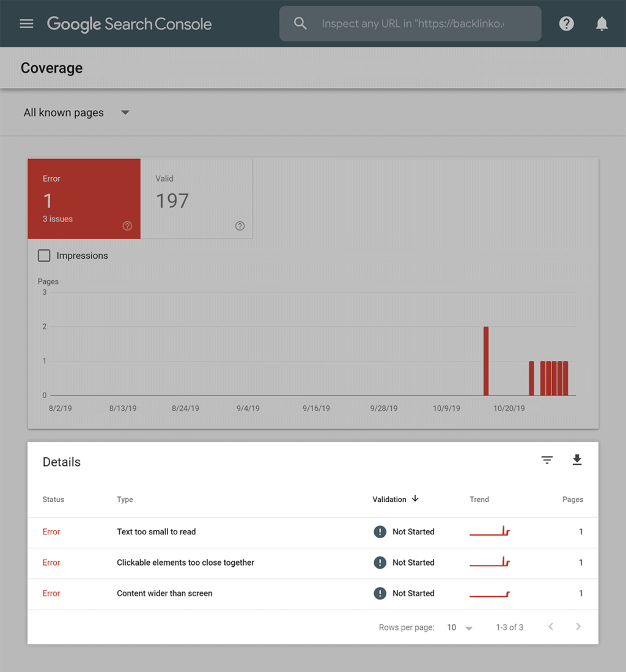Screen dimensions: 626x672
Task: Go to next page of results
Action: pyautogui.click(x=578, y=627)
